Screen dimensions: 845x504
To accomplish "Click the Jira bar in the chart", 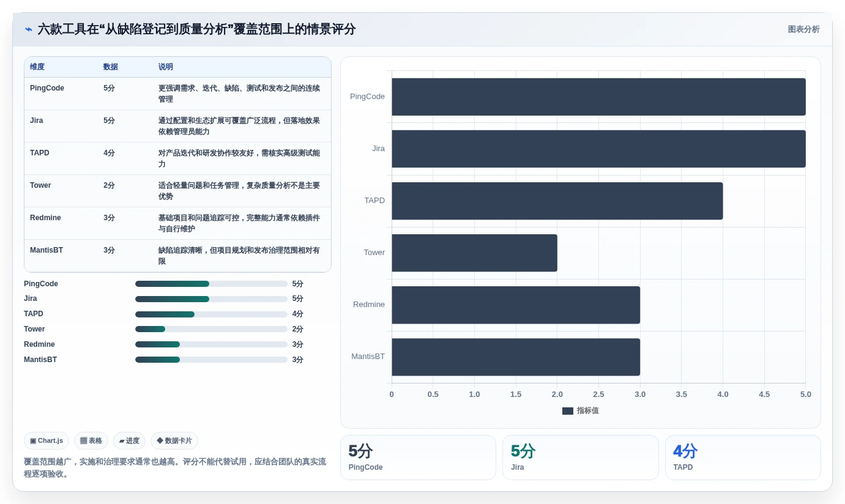I will tap(598, 149).
